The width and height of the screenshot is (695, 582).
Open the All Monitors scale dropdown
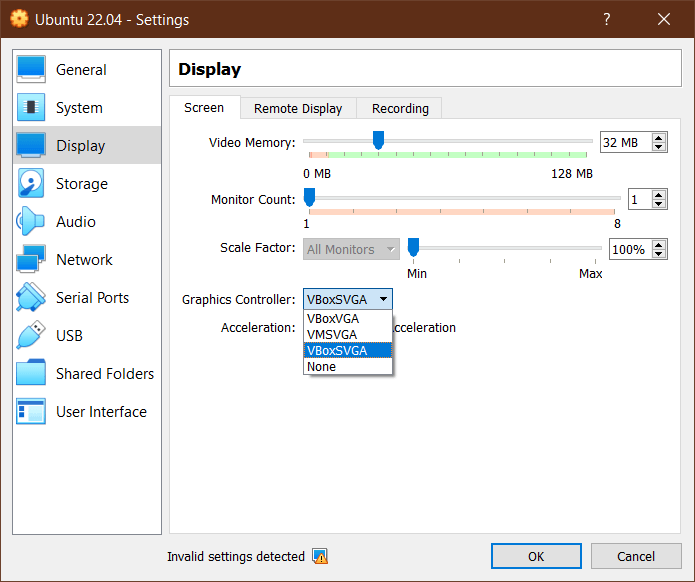click(x=351, y=249)
